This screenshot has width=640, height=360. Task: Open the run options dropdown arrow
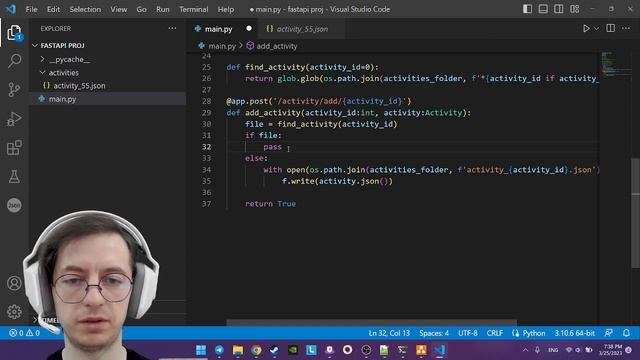coord(596,29)
